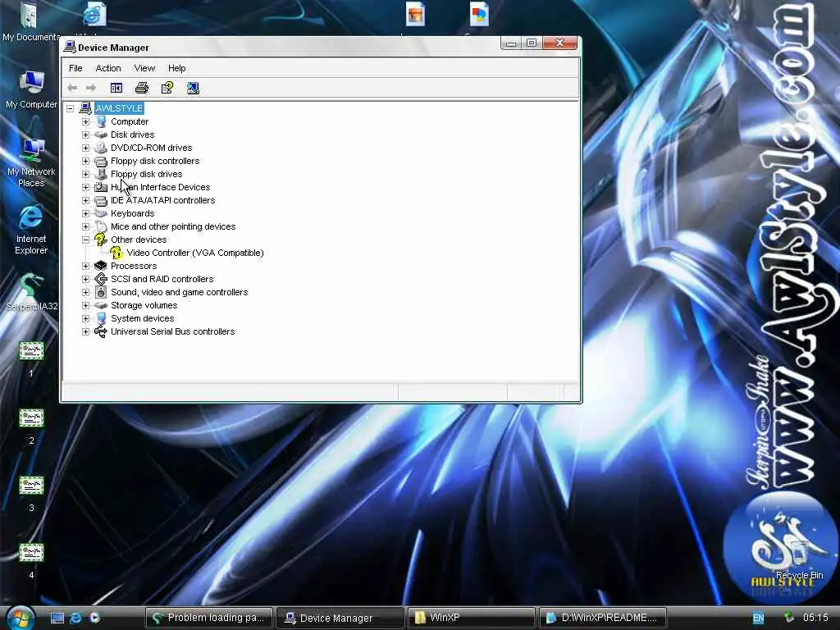Scan for hardware changes toolbar icon
The width and height of the screenshot is (840, 630).
click(x=193, y=88)
